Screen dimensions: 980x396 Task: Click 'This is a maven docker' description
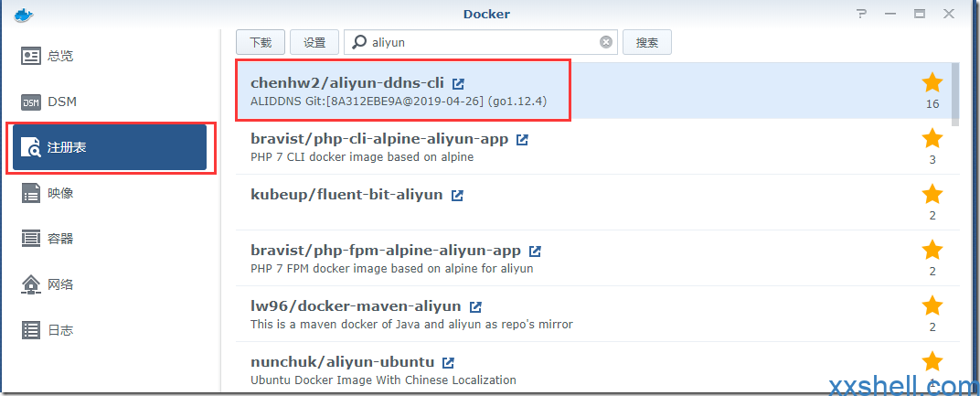[411, 325]
